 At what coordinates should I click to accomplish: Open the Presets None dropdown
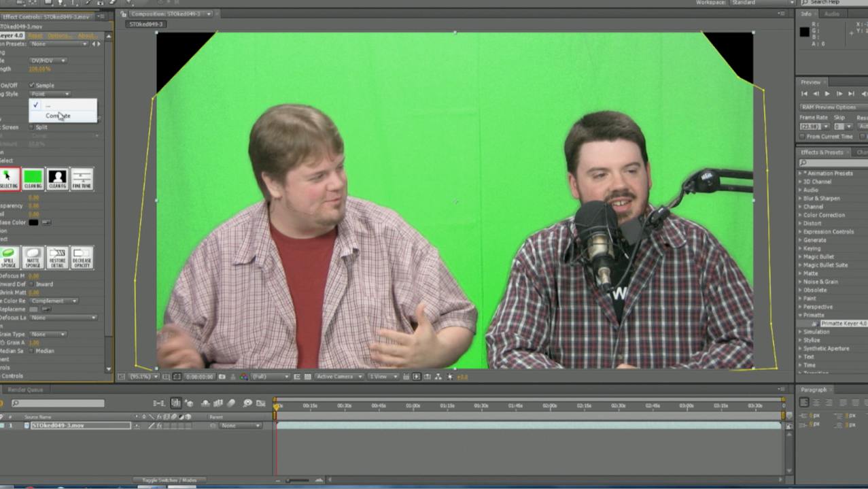tap(59, 44)
